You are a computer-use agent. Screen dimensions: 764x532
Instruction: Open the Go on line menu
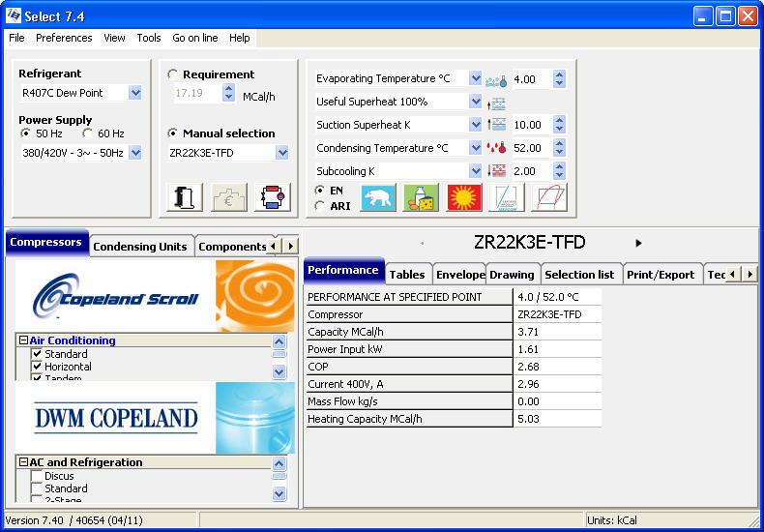coord(195,38)
